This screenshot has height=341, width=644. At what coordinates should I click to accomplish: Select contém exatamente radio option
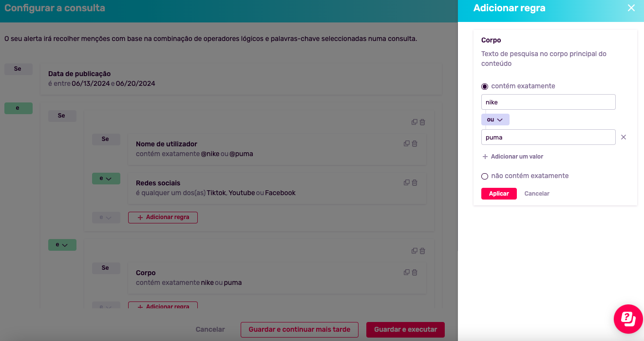coord(485,86)
